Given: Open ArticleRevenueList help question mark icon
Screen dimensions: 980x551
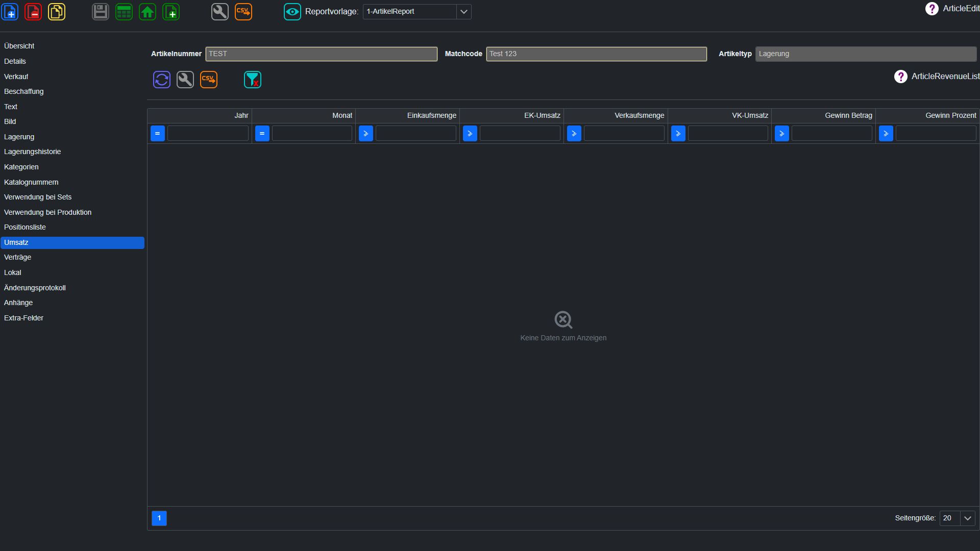Looking at the screenshot, I should tap(900, 77).
